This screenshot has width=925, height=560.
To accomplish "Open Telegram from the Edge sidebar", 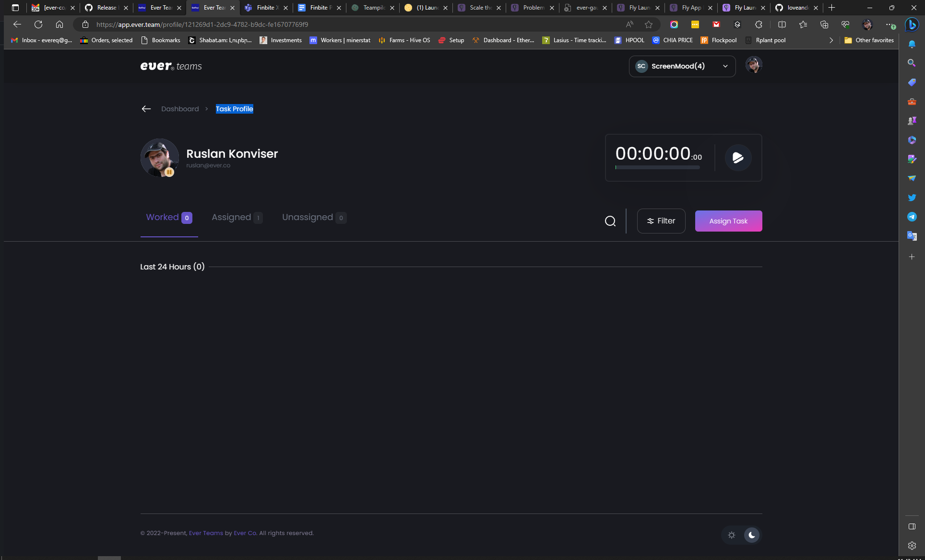I will (912, 217).
